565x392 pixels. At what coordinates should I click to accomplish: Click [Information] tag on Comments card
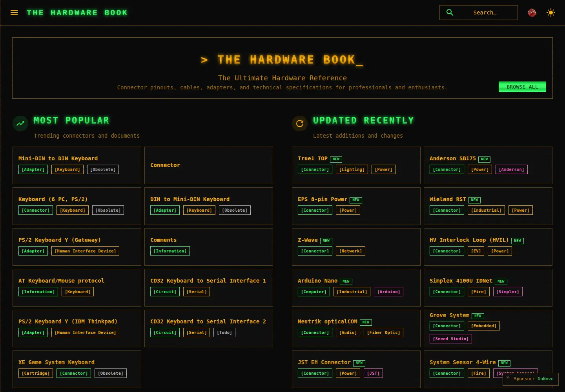[x=170, y=251]
